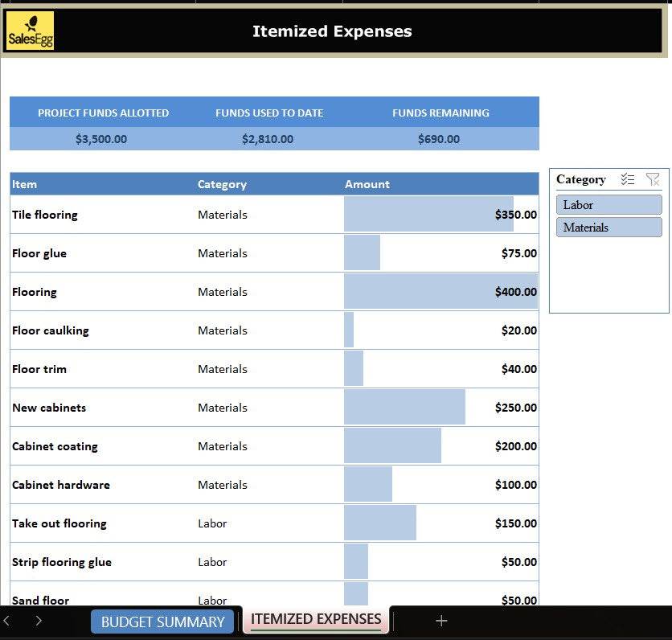
Task: Filter by Materials in Category slicer
Action: pyautogui.click(x=608, y=228)
